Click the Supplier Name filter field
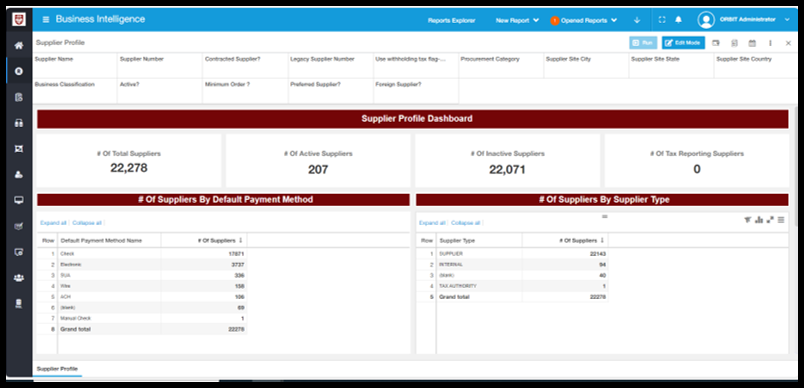 tap(75, 66)
